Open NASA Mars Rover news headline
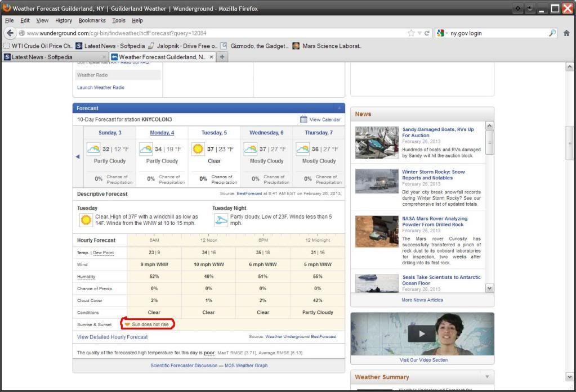576x392 pixels. click(435, 222)
